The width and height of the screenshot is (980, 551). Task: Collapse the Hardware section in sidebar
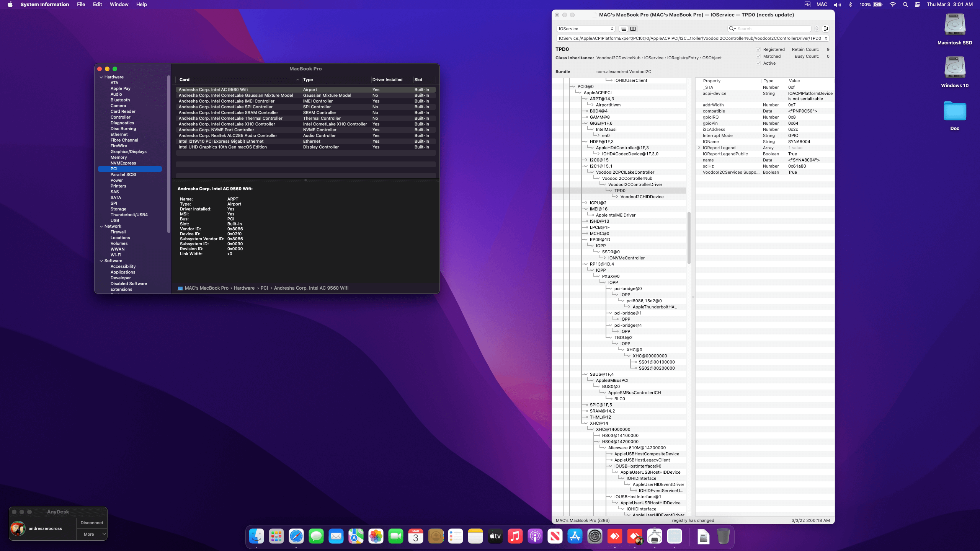(101, 77)
